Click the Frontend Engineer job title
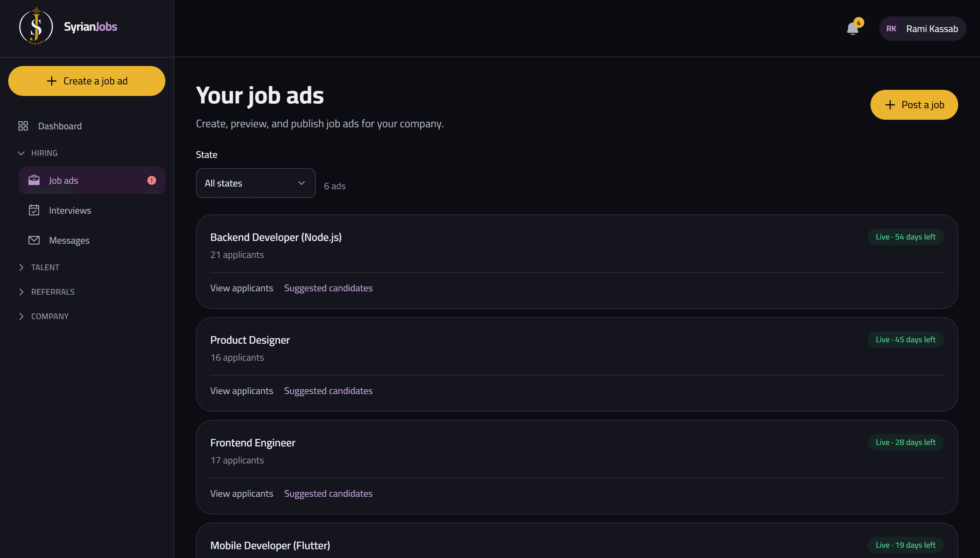This screenshot has width=980, height=558. (252, 443)
